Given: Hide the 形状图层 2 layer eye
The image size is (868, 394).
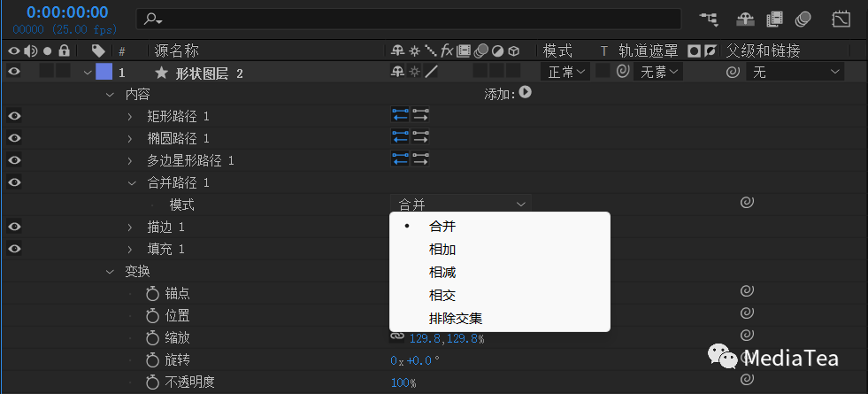Looking at the screenshot, I should coord(14,72).
